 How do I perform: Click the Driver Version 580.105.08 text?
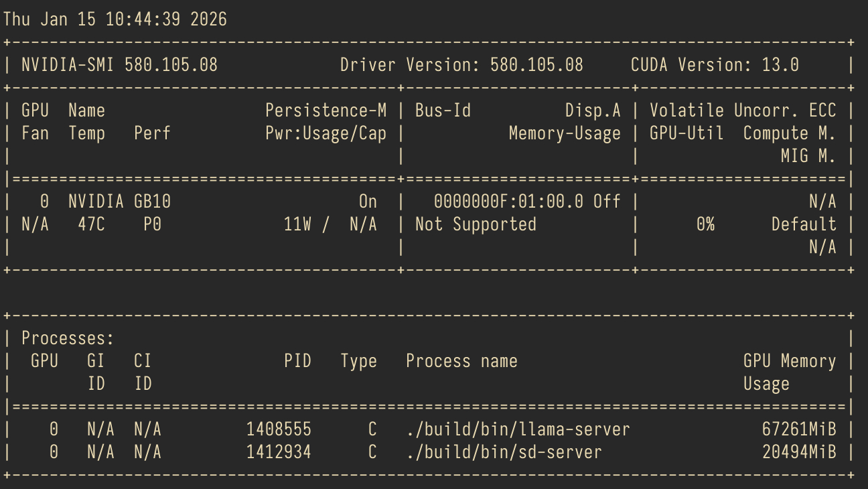click(x=461, y=65)
